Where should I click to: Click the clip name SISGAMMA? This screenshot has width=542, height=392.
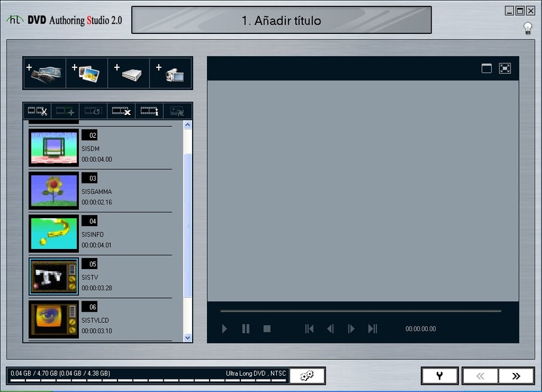click(97, 191)
